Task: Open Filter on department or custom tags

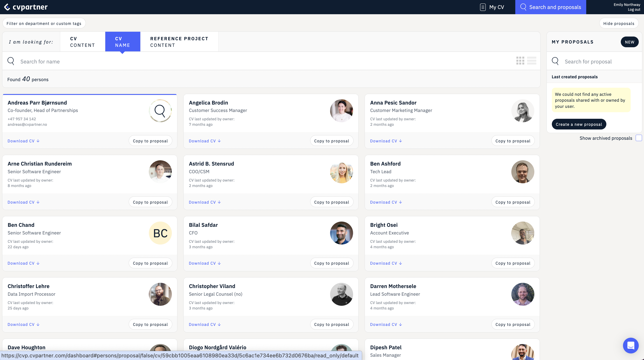Action: pyautogui.click(x=44, y=23)
